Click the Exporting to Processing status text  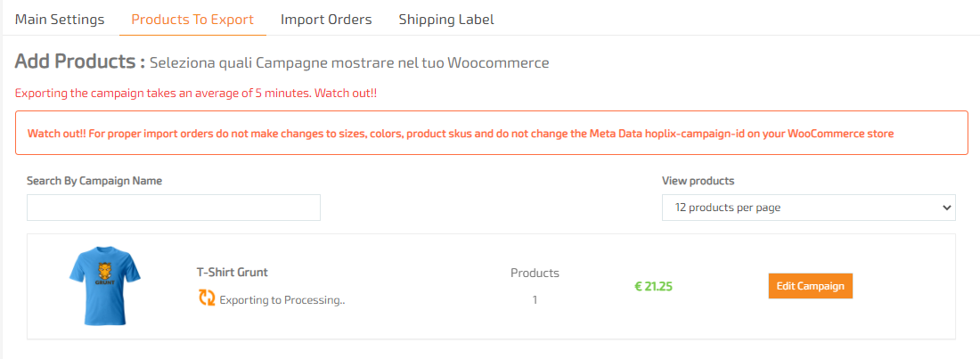(x=282, y=300)
